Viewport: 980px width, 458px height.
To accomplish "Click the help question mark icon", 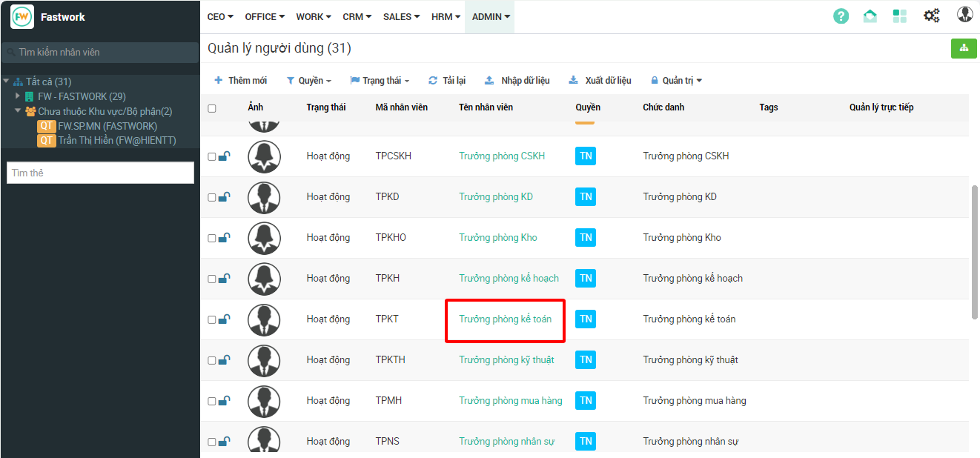I will coord(841,16).
